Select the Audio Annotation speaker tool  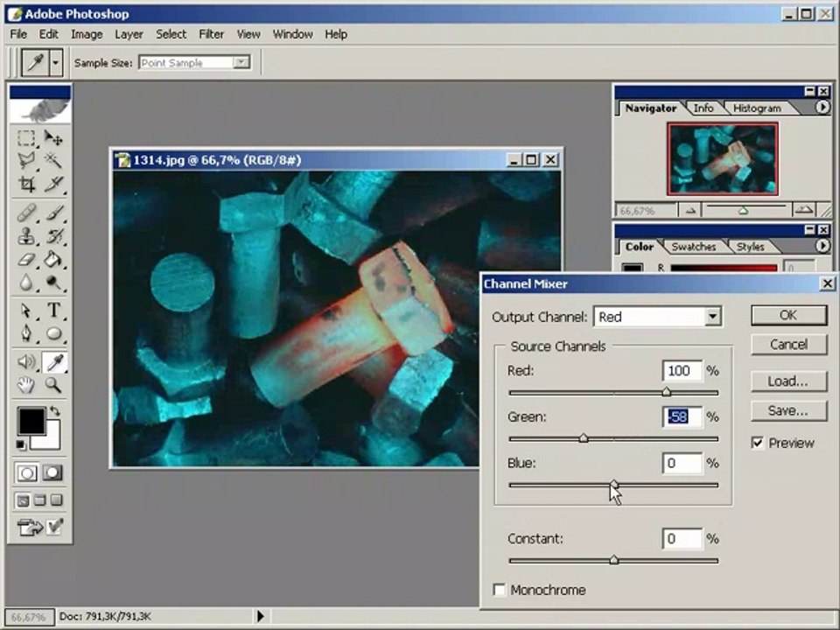25,361
